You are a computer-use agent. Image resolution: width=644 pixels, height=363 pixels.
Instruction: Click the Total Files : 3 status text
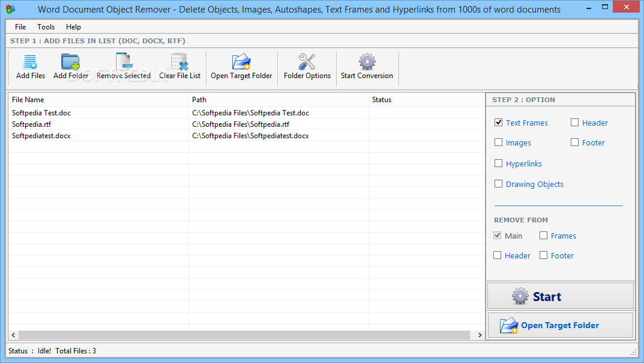(76, 350)
